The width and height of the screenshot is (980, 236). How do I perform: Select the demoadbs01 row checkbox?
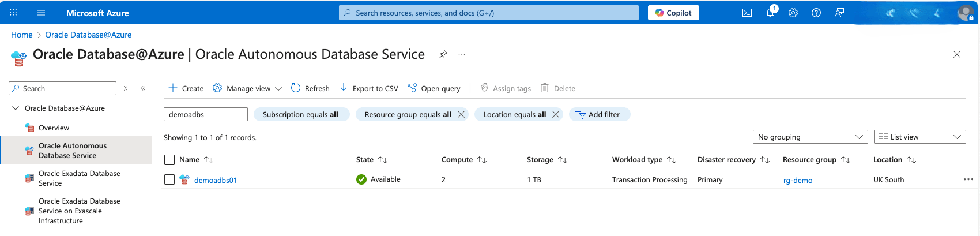coord(169,179)
